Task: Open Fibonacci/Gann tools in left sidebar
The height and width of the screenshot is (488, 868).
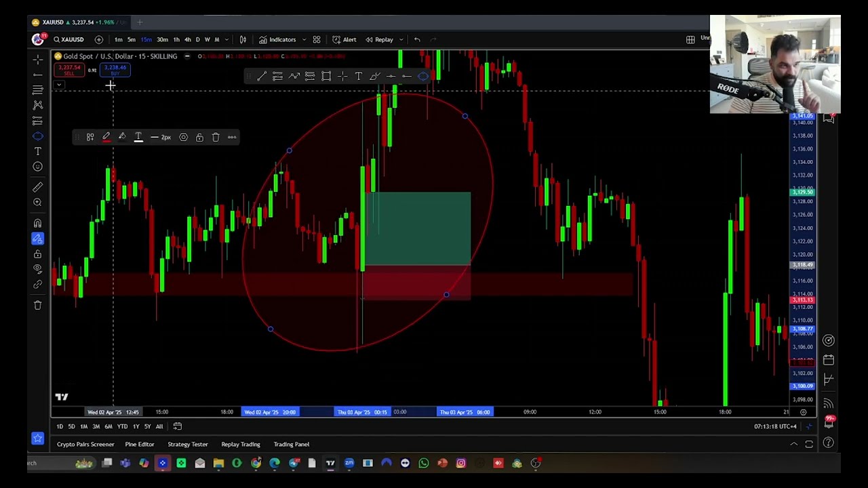Action: coord(37,89)
